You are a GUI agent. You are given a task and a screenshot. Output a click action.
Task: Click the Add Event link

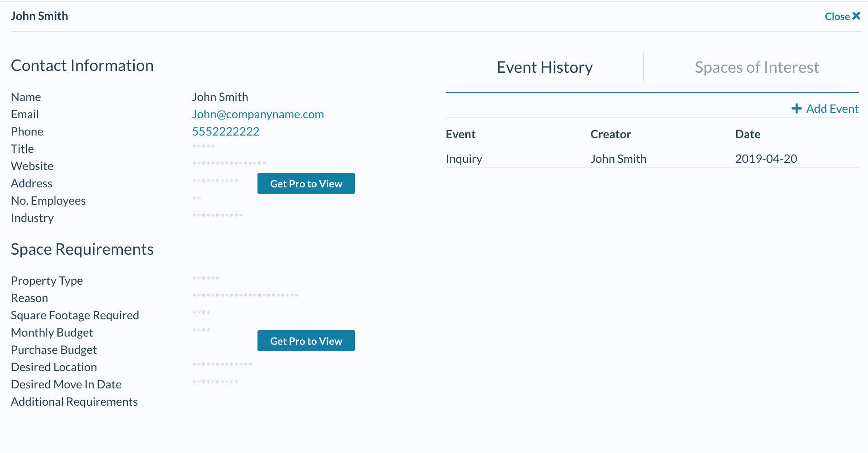tap(832, 109)
